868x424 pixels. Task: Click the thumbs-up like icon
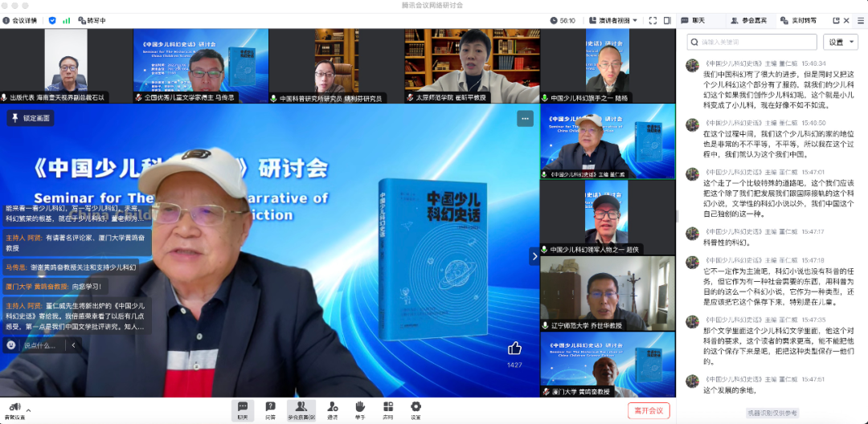coord(514,349)
